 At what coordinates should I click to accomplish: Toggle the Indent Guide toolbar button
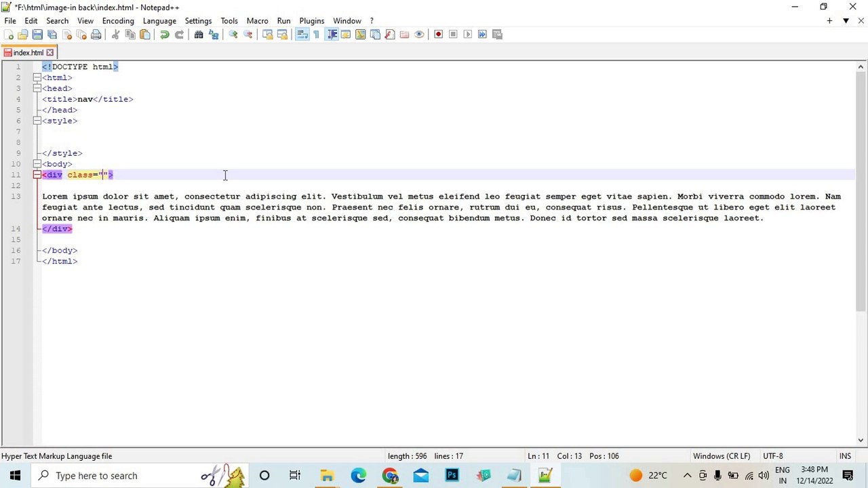(x=332, y=35)
